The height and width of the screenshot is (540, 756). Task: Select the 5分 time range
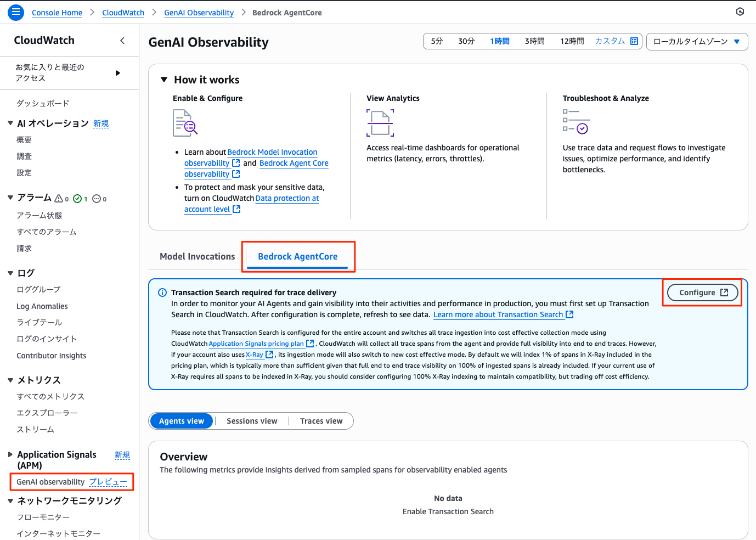click(x=437, y=41)
